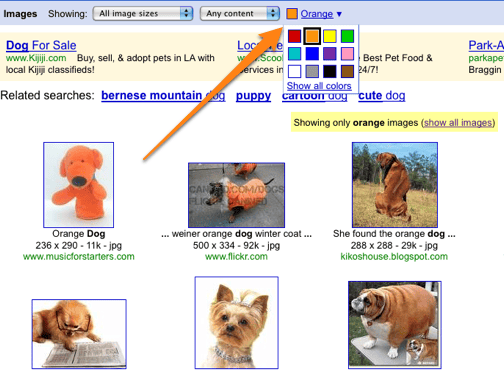Visit www.musicforstarters.com source link
This screenshot has height=370, width=504.
(79, 257)
